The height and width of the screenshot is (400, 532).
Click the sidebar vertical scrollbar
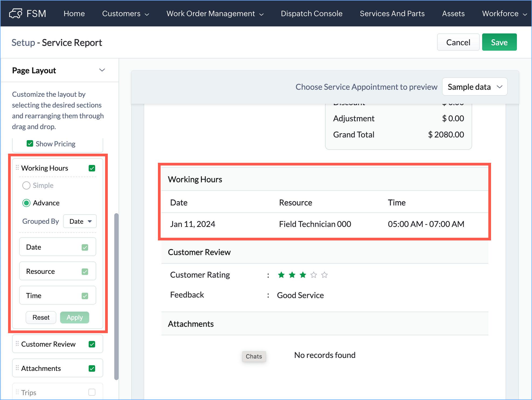(x=116, y=296)
